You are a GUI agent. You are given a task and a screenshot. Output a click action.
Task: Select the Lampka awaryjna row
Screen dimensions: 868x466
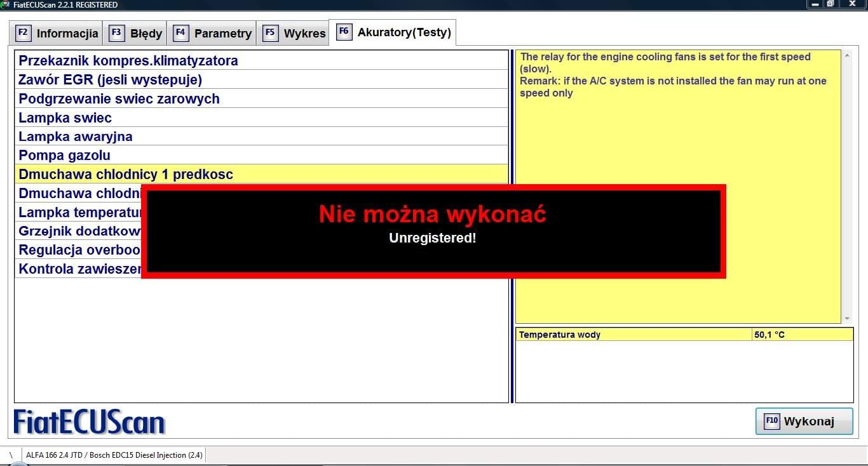(261, 136)
